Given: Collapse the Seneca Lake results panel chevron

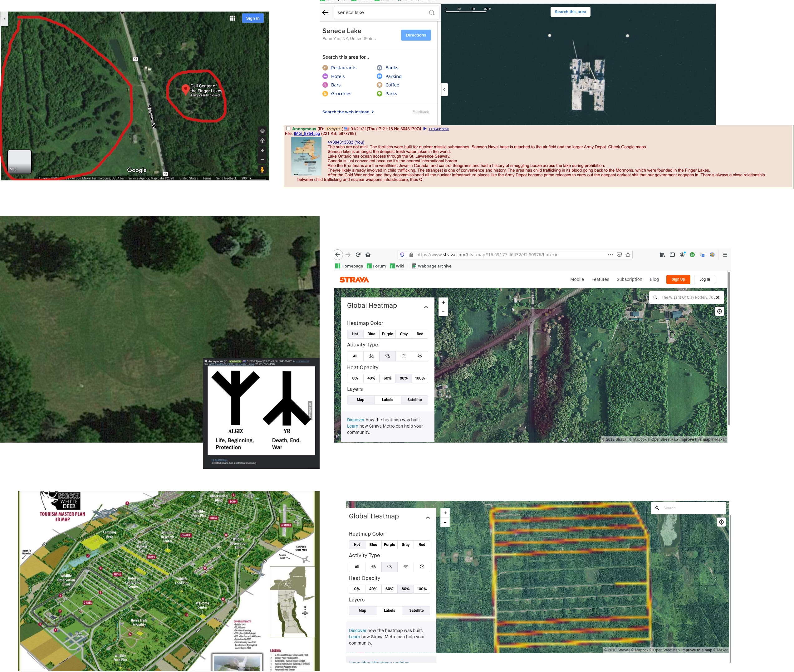Looking at the screenshot, I should click(x=444, y=90).
